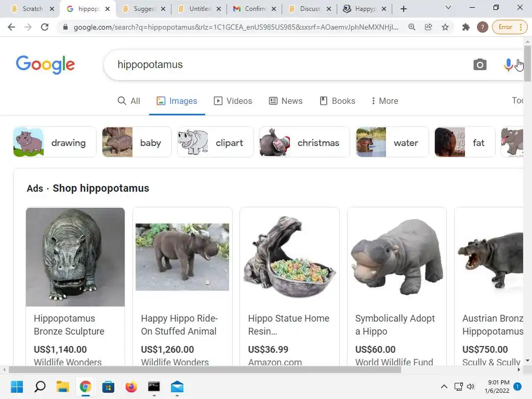The width and height of the screenshot is (532, 399).
Task: Filter images by baby chip
Action: [x=137, y=142]
